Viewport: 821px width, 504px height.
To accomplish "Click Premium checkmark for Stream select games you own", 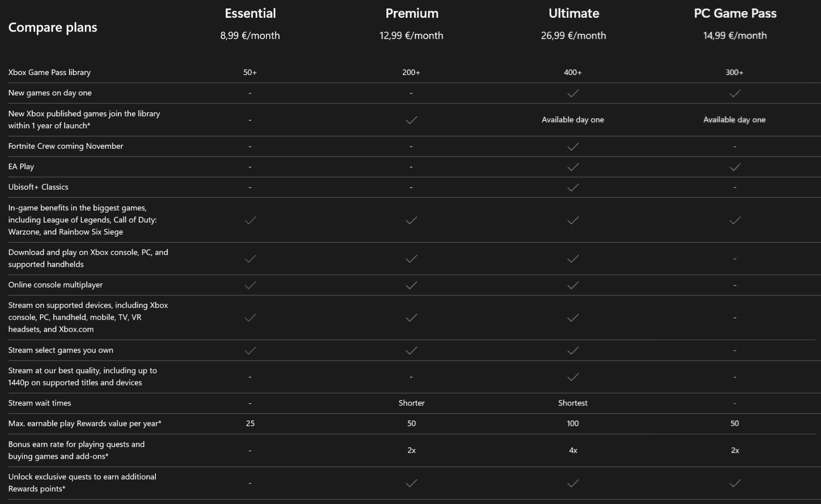I will point(412,350).
